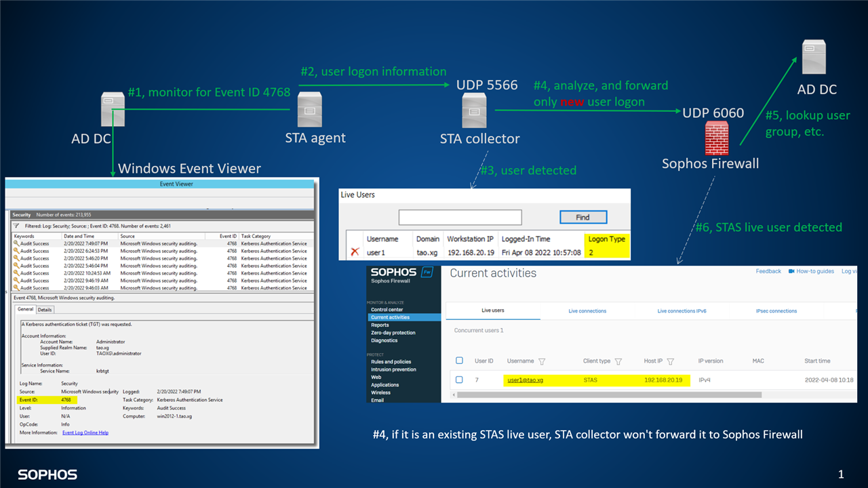Sort by the Start time column header
Screen dimensions: 868x488
click(x=817, y=361)
